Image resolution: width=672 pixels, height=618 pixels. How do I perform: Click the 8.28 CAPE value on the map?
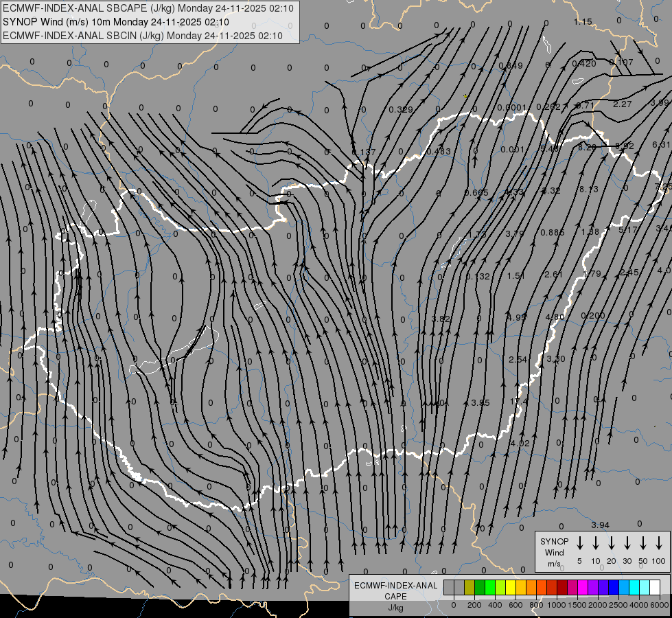[x=587, y=147]
